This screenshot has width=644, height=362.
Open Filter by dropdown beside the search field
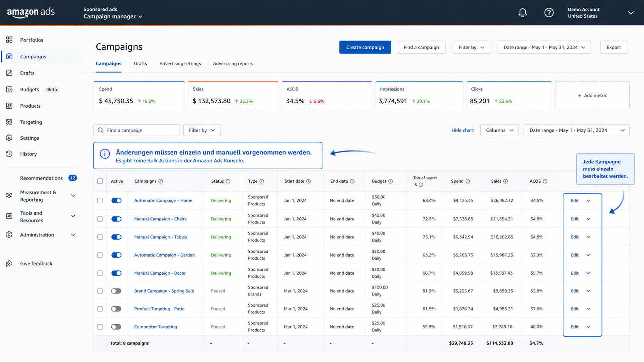coord(202,130)
